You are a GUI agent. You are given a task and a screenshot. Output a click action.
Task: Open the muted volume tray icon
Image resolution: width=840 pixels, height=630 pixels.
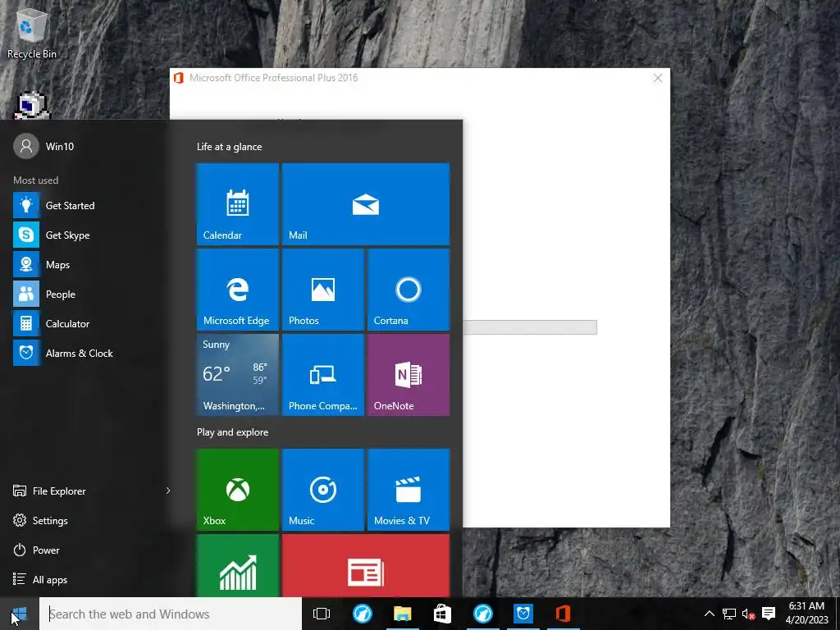point(748,614)
